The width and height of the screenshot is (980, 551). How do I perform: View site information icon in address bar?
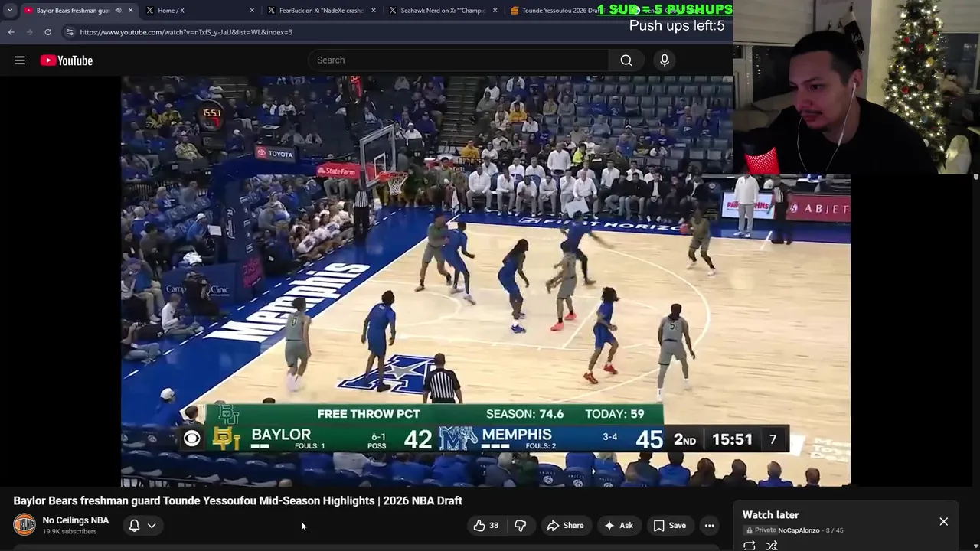pos(70,32)
